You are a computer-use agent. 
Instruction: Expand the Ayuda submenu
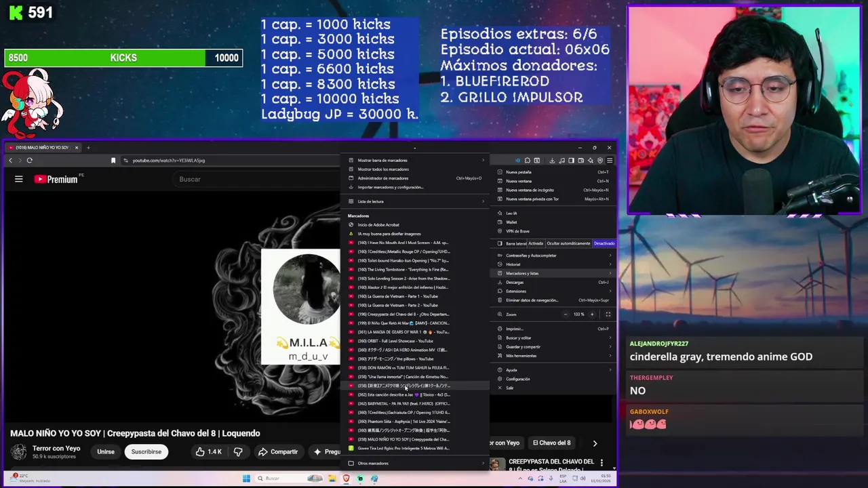click(x=553, y=370)
